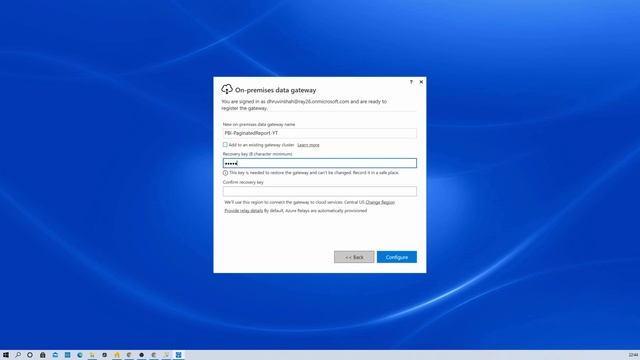Click the info icon beside recovery key note
The height and width of the screenshot is (360, 640).
[225, 173]
